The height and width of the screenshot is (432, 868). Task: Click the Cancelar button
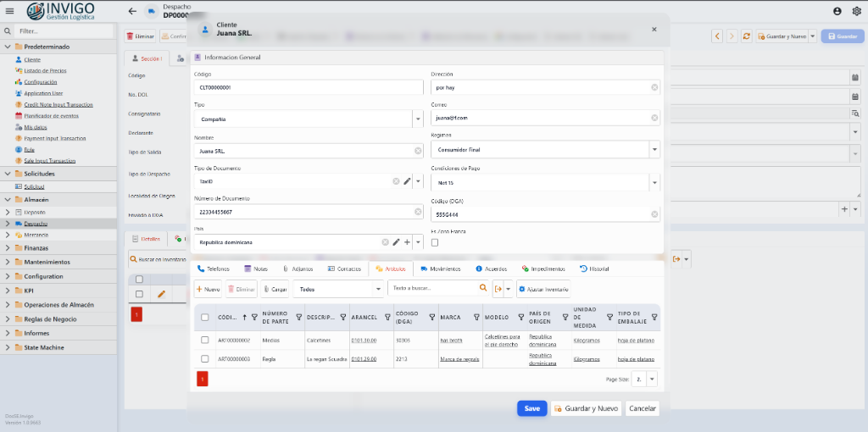click(x=643, y=408)
